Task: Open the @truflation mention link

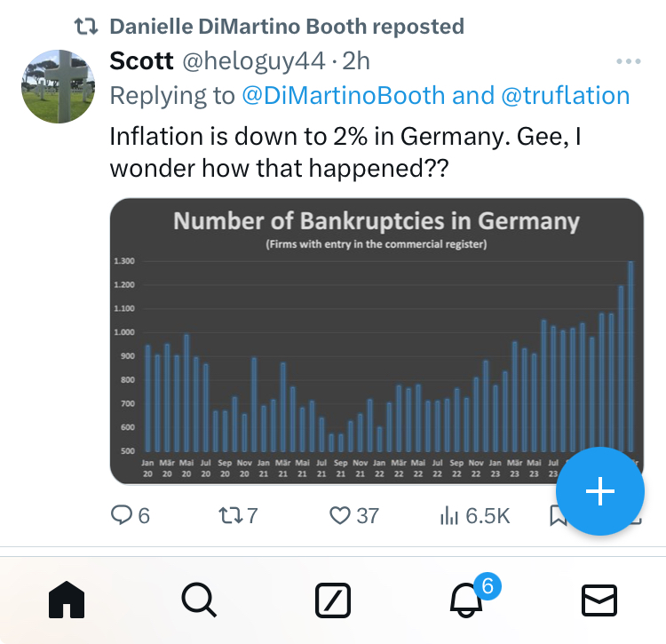Action: (565, 96)
